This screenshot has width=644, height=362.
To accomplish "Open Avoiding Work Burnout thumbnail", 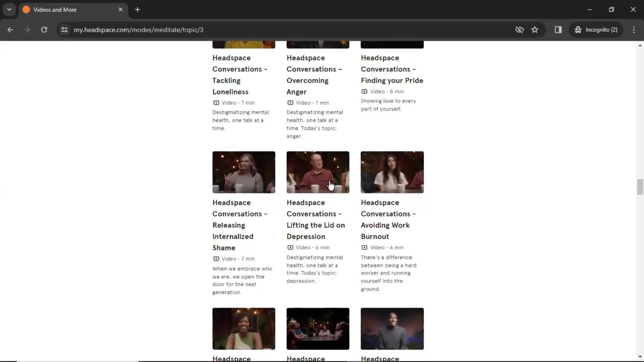I will (392, 172).
